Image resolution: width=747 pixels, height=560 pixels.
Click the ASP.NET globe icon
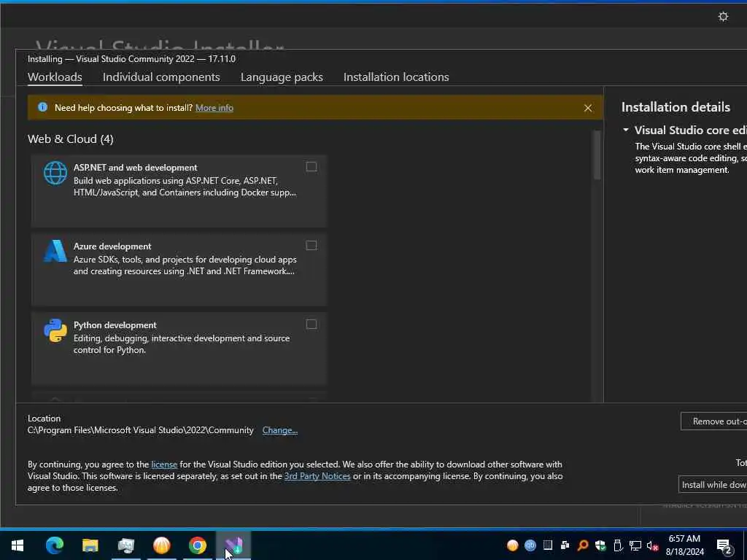click(55, 173)
